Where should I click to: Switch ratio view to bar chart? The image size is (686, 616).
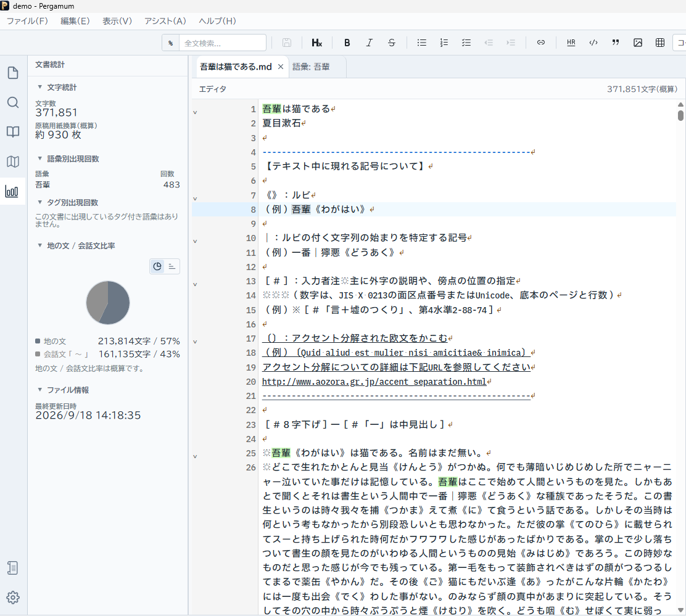[x=172, y=266]
